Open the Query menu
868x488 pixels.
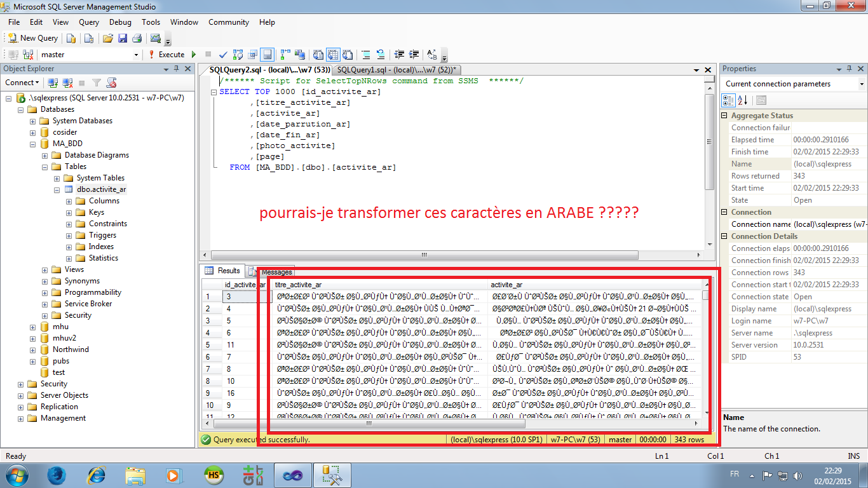[89, 22]
